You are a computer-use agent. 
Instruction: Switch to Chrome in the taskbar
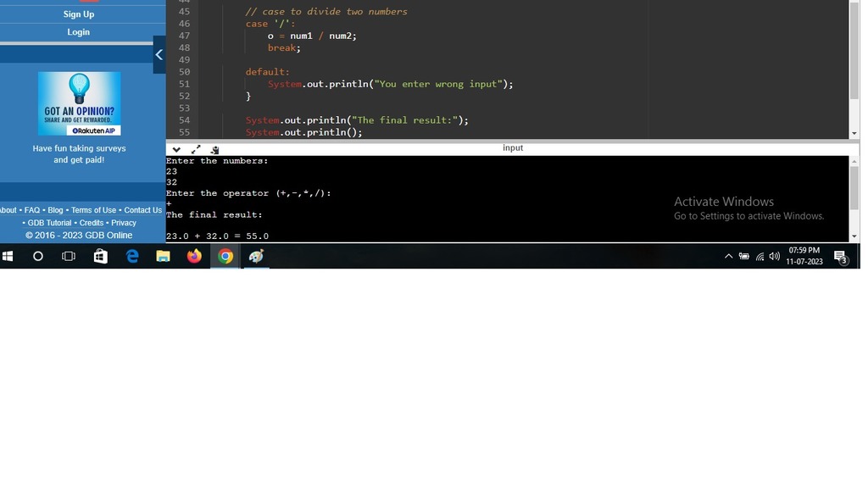click(x=225, y=256)
